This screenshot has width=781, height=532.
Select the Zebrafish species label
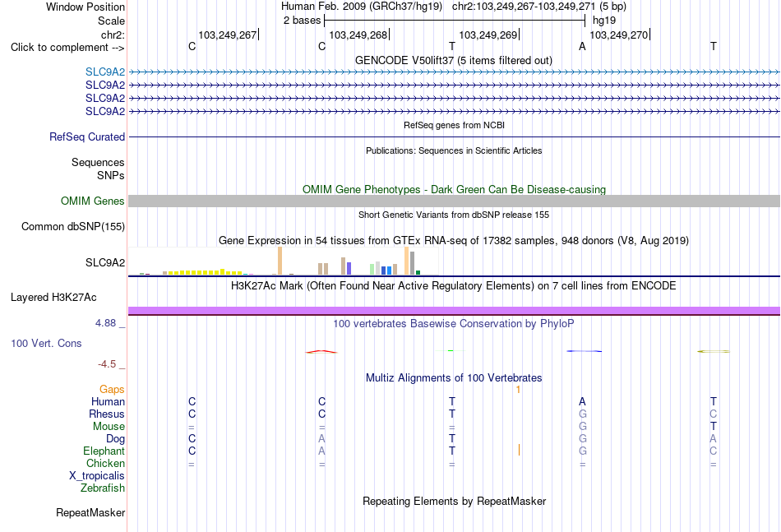(103, 488)
